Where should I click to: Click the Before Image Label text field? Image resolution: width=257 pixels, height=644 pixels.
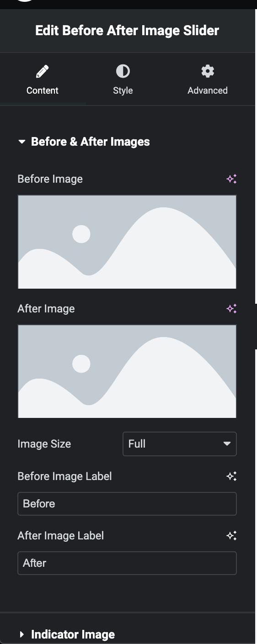127,504
